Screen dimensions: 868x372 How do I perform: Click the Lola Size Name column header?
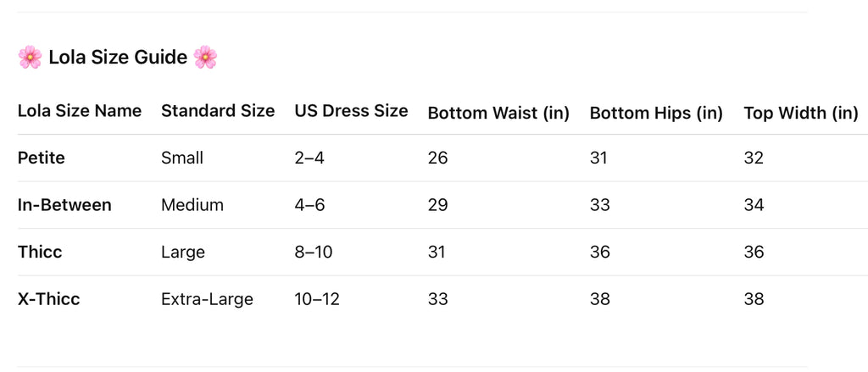80,111
